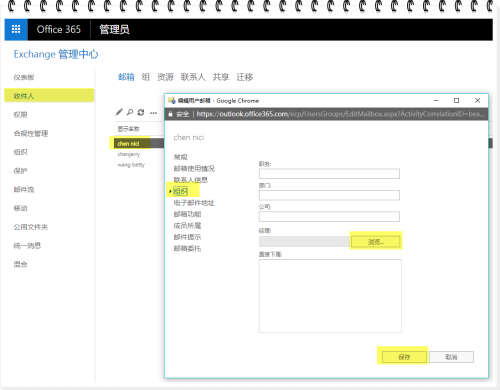The image size is (500, 390).
Task: Click the 取消 button
Action: [451, 357]
